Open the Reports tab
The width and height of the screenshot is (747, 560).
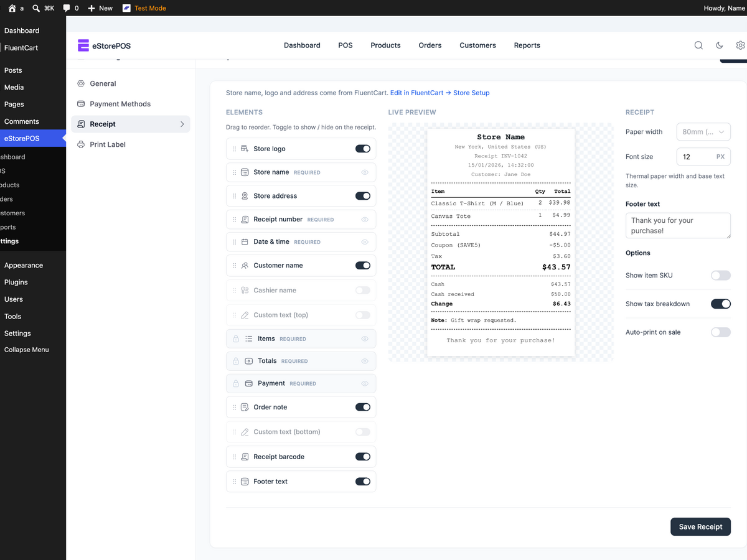[x=527, y=45]
